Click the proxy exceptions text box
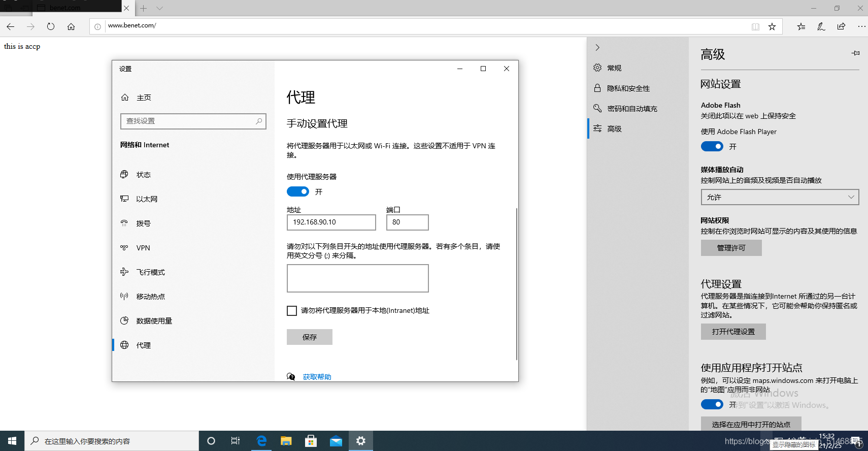Screen dimensions: 868x451 [357, 278]
